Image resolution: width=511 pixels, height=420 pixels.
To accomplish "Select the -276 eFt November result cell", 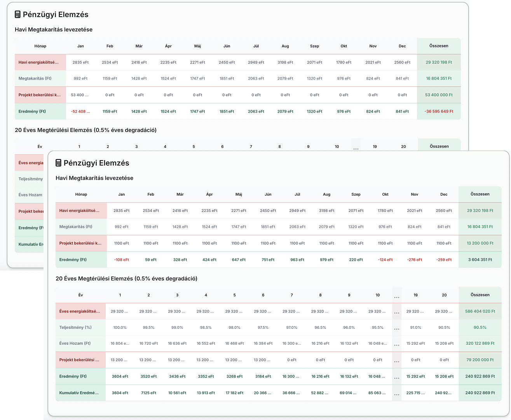I will 415,260.
